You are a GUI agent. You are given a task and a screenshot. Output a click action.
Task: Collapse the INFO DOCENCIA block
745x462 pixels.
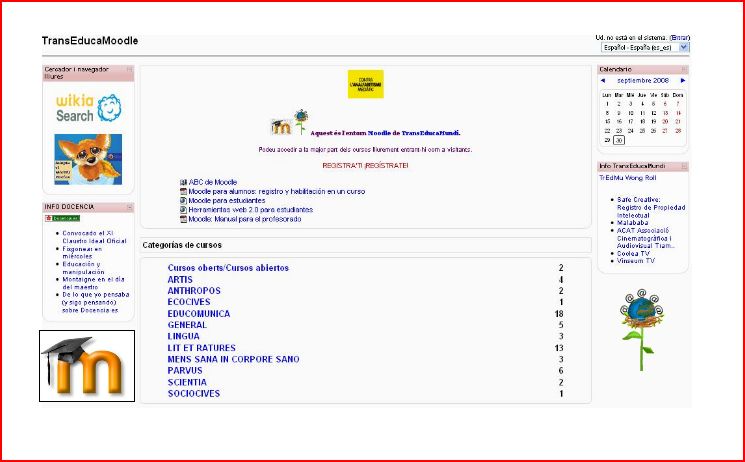(x=129, y=207)
